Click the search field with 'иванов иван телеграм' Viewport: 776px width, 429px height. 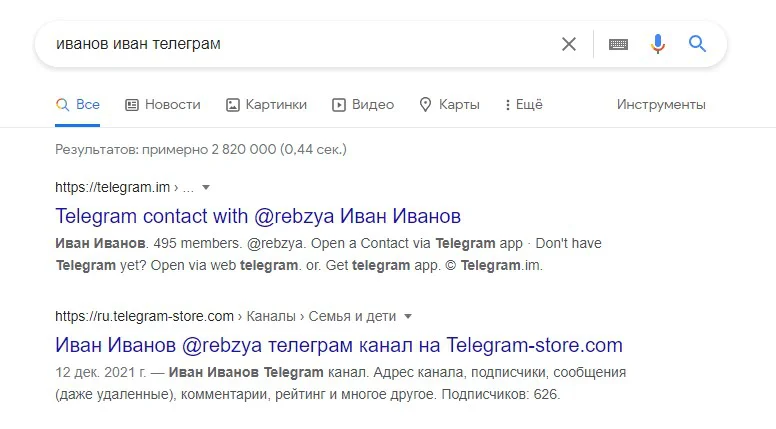tap(290, 44)
